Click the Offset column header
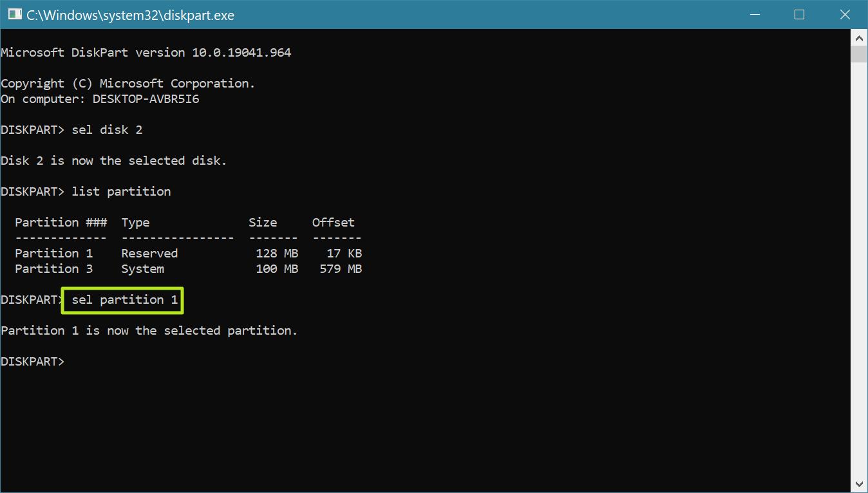Viewport: 868px width, 493px height. pyautogui.click(x=333, y=222)
